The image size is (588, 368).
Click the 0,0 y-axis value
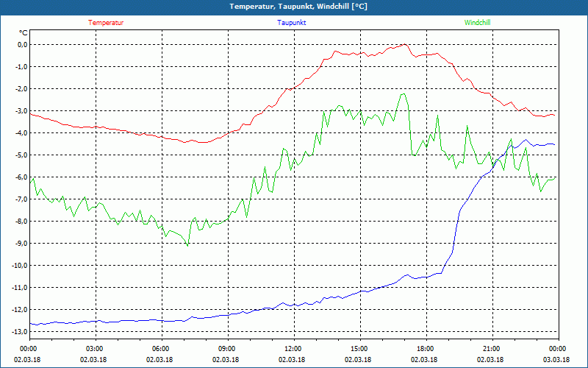click(23, 45)
